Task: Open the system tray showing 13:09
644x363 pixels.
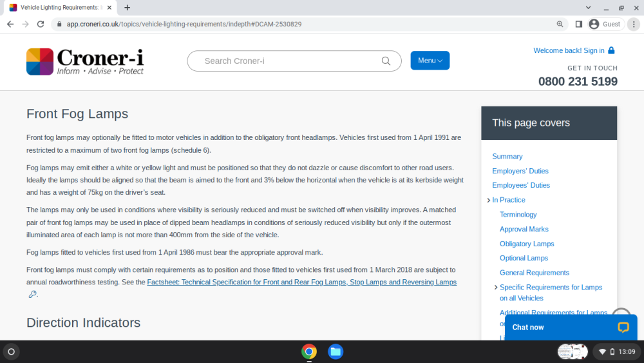Action: click(x=616, y=351)
